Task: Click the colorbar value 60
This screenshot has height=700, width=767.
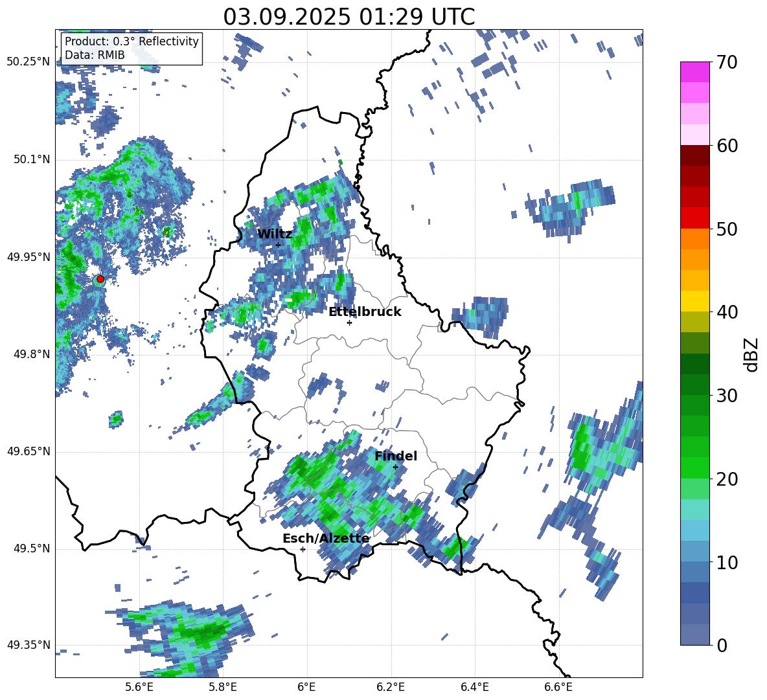Action: pyautogui.click(x=727, y=146)
